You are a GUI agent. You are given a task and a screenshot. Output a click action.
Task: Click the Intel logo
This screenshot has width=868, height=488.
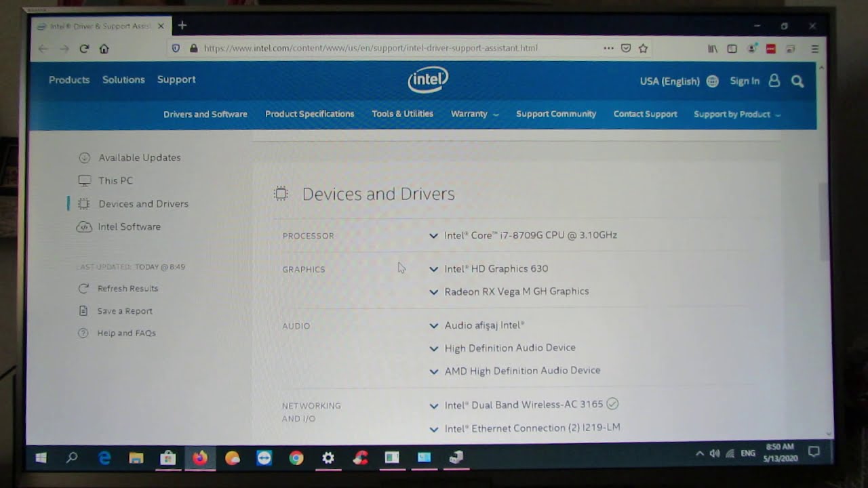click(x=428, y=80)
